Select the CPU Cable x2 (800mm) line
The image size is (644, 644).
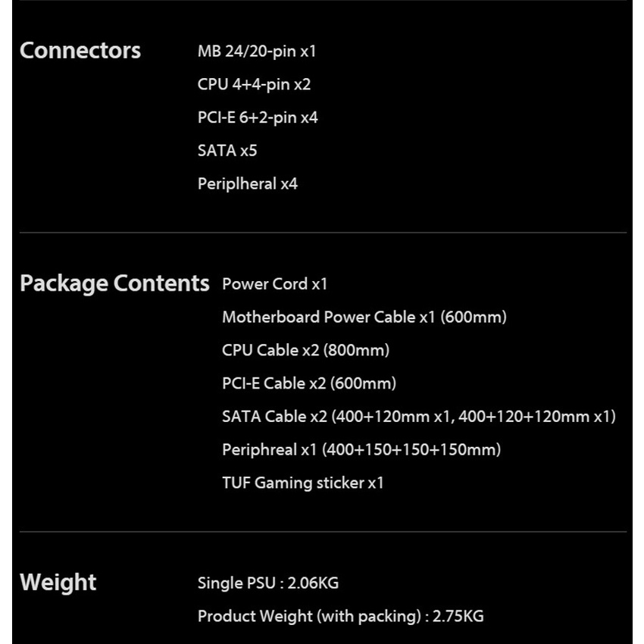click(305, 350)
